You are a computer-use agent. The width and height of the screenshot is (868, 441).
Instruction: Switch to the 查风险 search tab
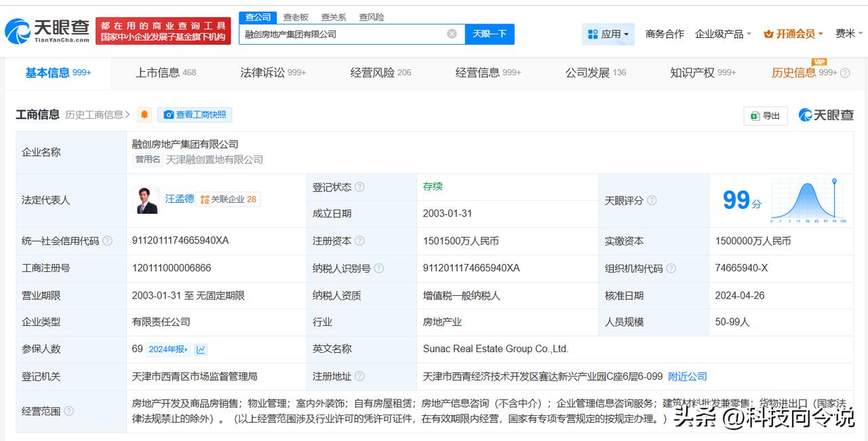coord(372,17)
